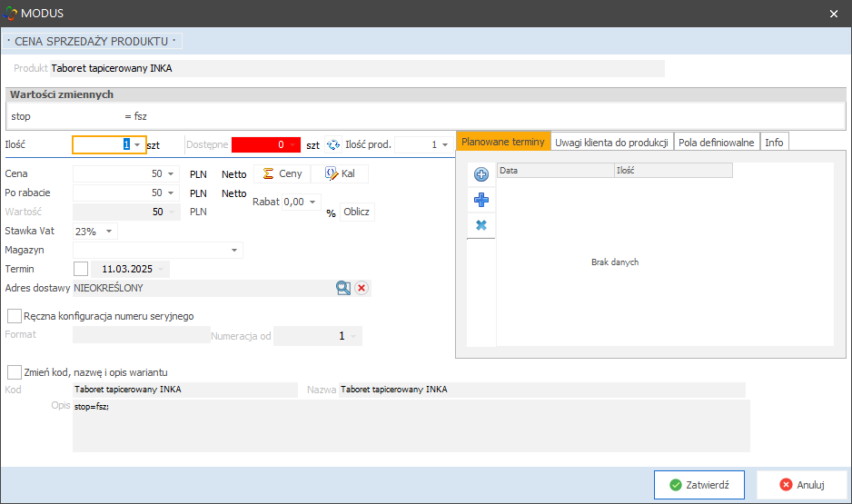
Task: Click the blue plus icon to add a row
Action: [x=481, y=200]
